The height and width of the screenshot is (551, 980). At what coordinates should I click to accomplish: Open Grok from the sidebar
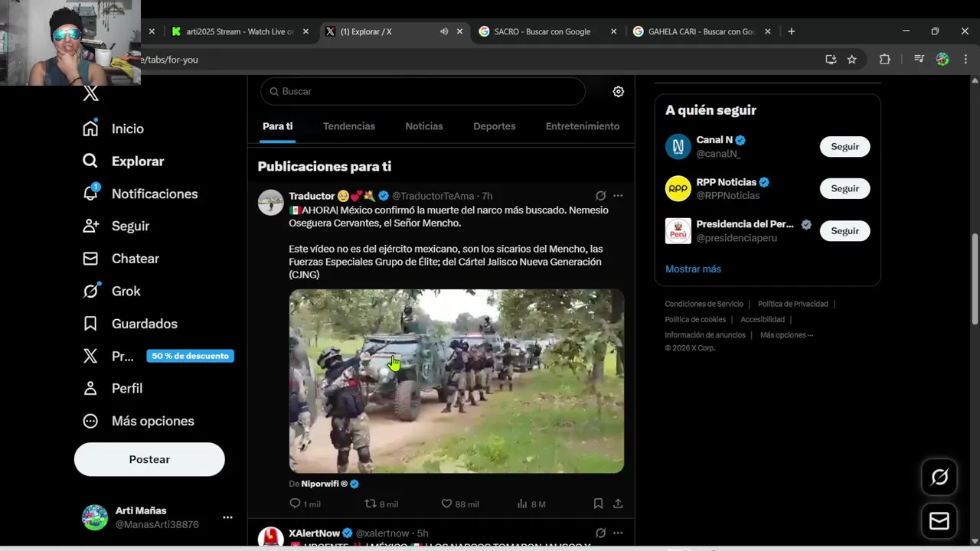(112, 291)
